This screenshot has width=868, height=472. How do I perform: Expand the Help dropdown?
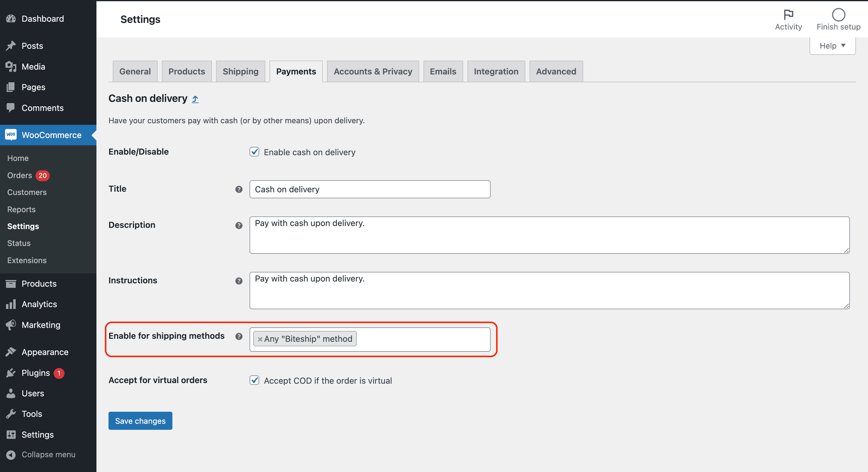pyautogui.click(x=832, y=46)
